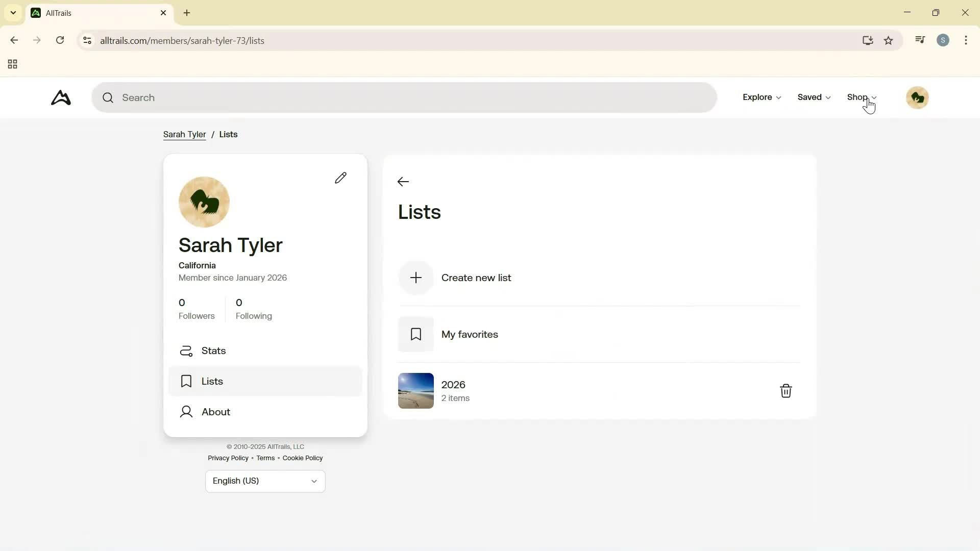Open the Stats section via its icon

[186, 351]
